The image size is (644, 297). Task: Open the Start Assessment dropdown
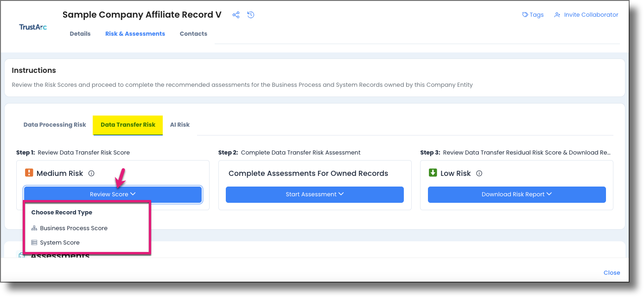pos(315,194)
